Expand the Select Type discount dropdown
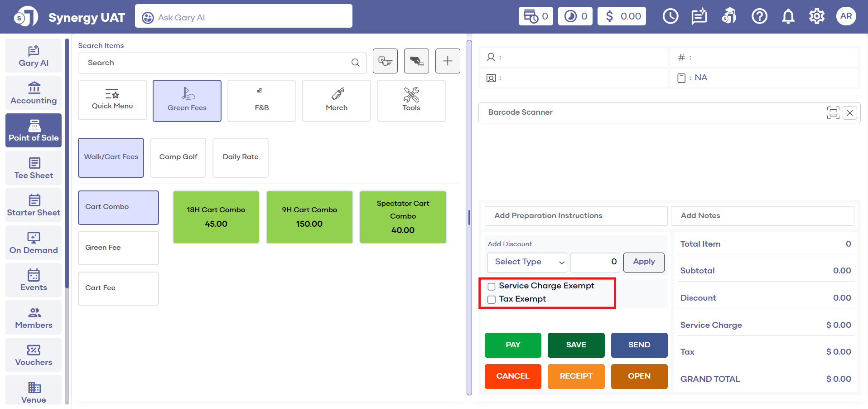This screenshot has height=409, width=868. click(x=527, y=262)
